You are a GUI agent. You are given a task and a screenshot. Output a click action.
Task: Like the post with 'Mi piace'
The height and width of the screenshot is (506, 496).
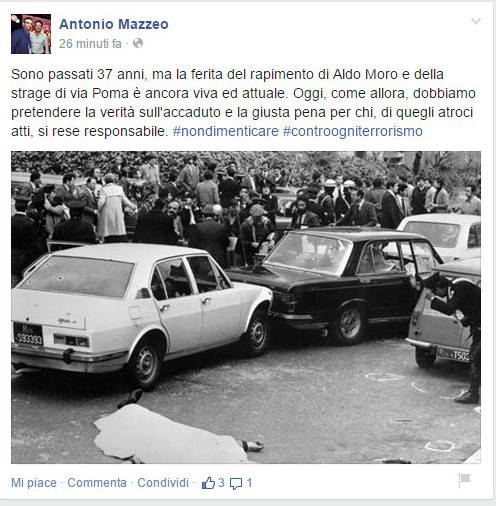34,483
